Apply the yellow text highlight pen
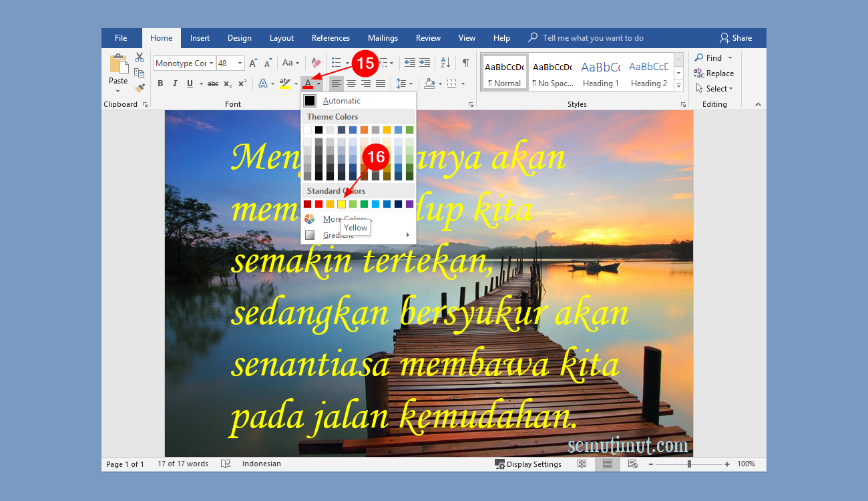 [x=285, y=83]
